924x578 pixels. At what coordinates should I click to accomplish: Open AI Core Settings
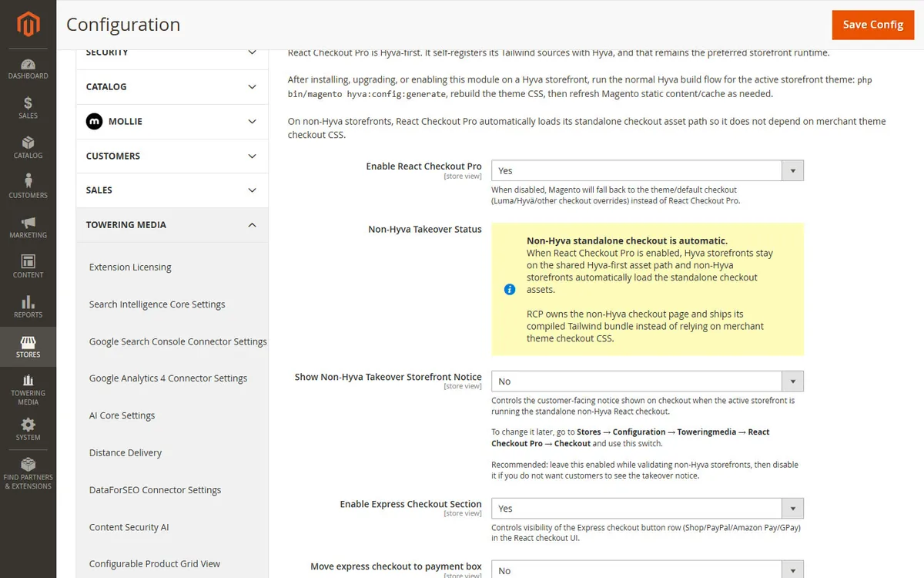click(x=122, y=415)
